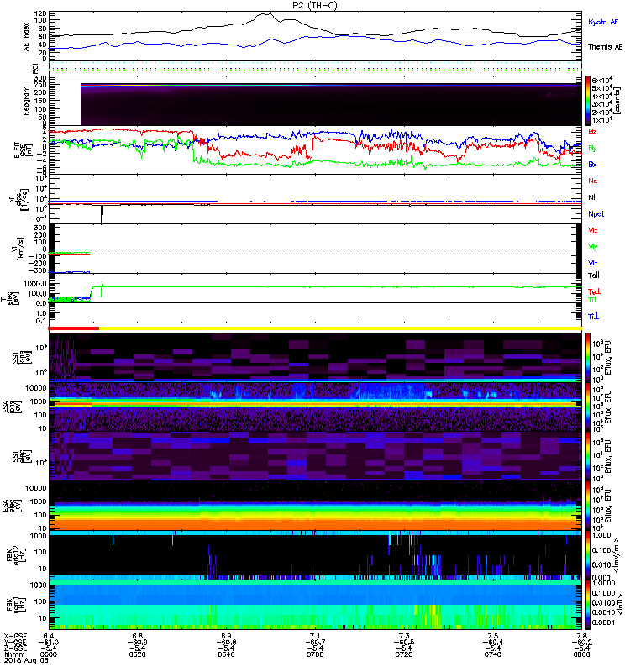The height and width of the screenshot is (672, 630).
Task: Click the Ne density legend label
Action: tap(593, 181)
